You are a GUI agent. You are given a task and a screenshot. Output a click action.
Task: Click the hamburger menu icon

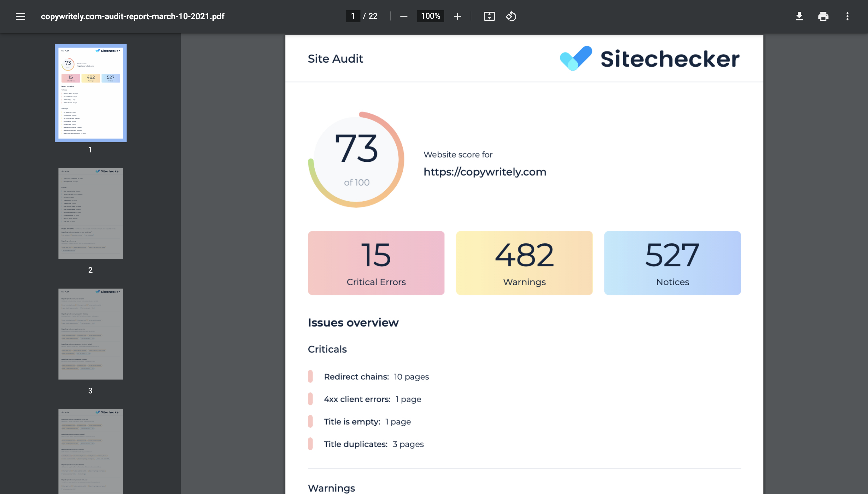[20, 16]
